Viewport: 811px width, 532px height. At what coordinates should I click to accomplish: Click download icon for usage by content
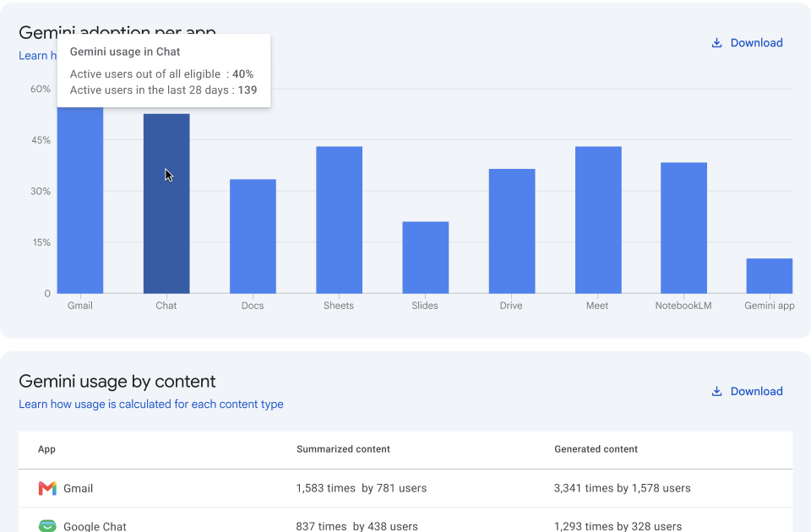[x=716, y=391]
